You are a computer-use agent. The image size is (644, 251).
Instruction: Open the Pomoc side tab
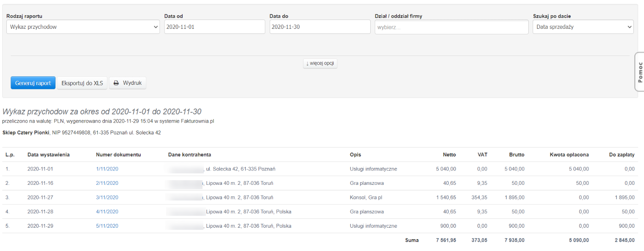coord(639,72)
